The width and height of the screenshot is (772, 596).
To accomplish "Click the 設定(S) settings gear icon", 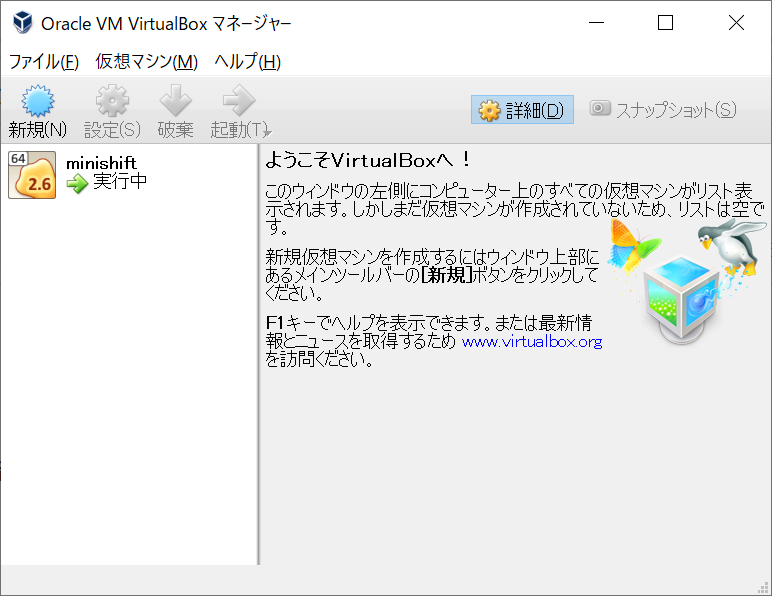I will pos(112,100).
